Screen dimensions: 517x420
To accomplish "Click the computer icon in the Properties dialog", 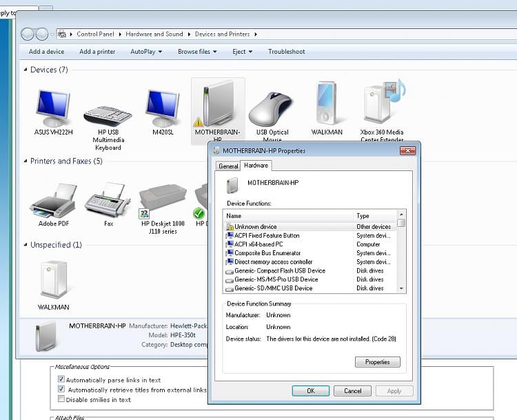I will (233, 185).
